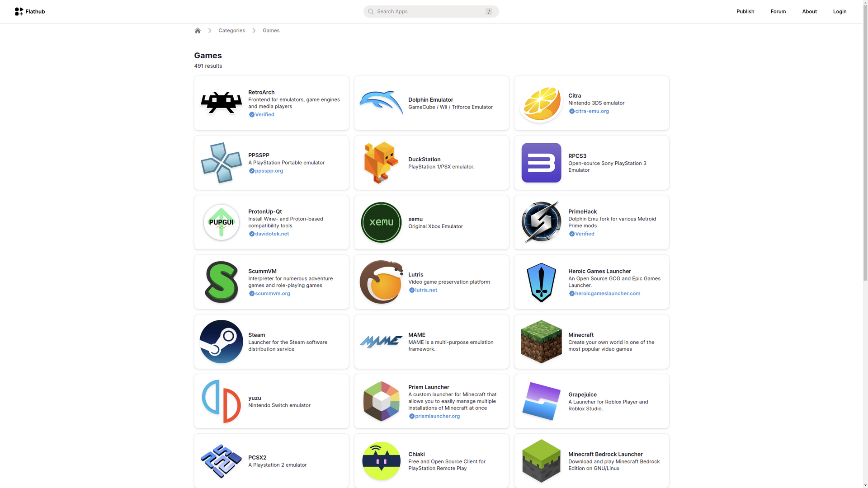868x488 pixels.
Task: Open the lutris.net verified link
Action: (x=426, y=290)
